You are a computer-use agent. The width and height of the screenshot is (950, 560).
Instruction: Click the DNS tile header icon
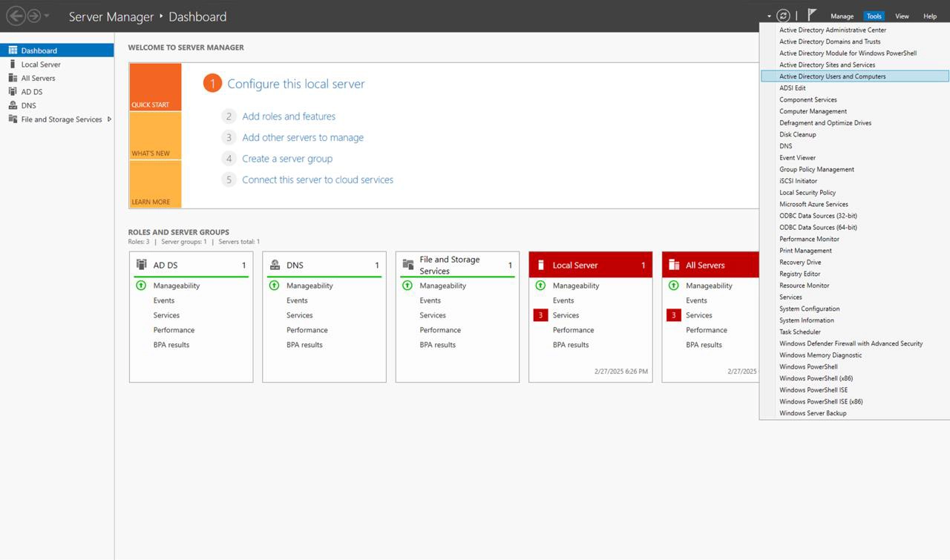click(x=275, y=265)
